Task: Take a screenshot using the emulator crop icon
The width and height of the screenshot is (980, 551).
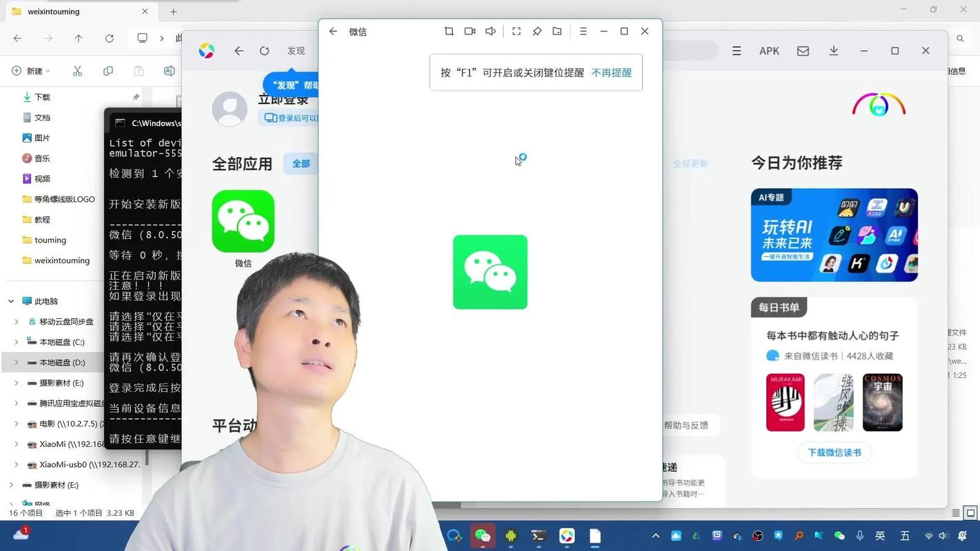Action: (449, 31)
